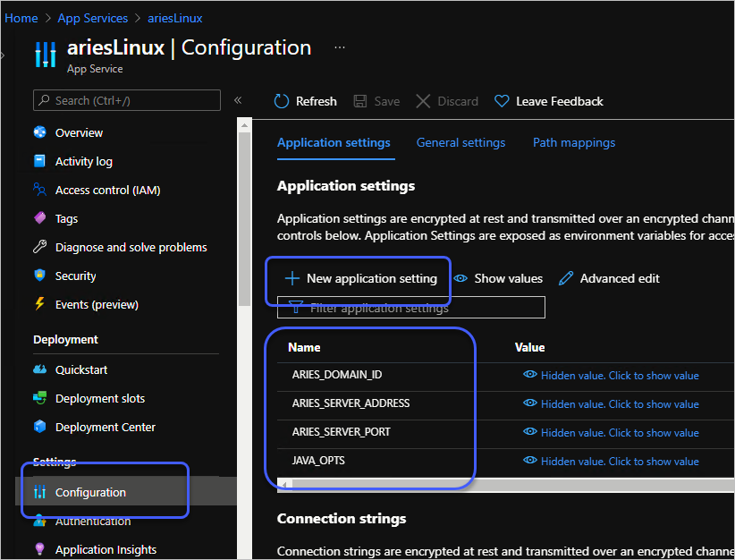Click the filter funnel icon

(x=295, y=307)
